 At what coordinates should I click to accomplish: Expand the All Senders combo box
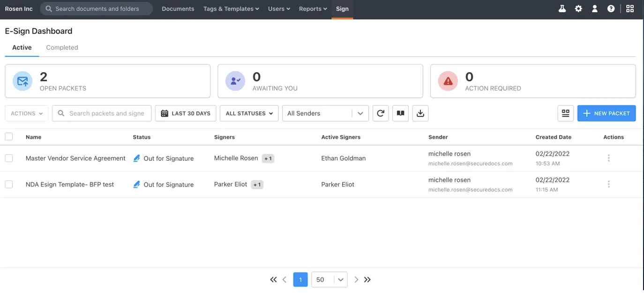click(x=325, y=113)
